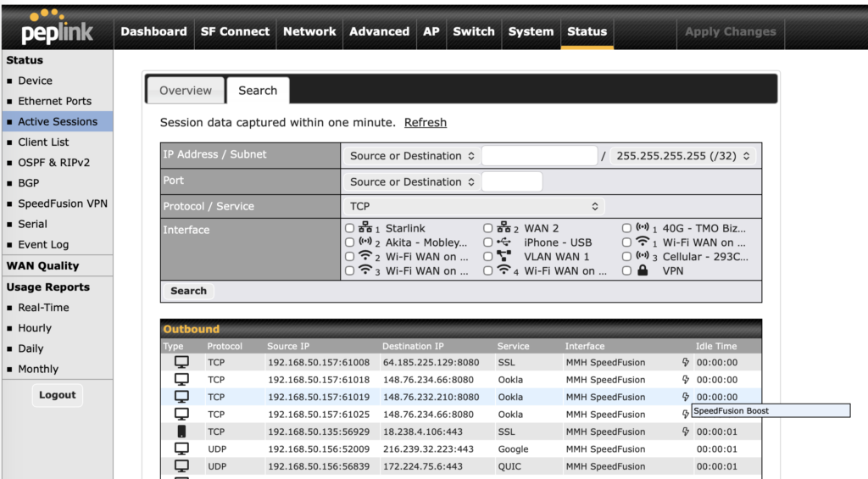Click the Wi-Fi WAN 2 icon
The width and height of the screenshot is (868, 479).
pos(365,256)
